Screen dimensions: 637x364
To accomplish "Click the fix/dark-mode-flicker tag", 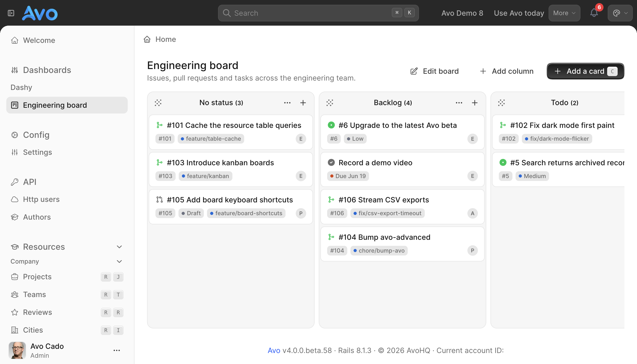I will pos(557,139).
